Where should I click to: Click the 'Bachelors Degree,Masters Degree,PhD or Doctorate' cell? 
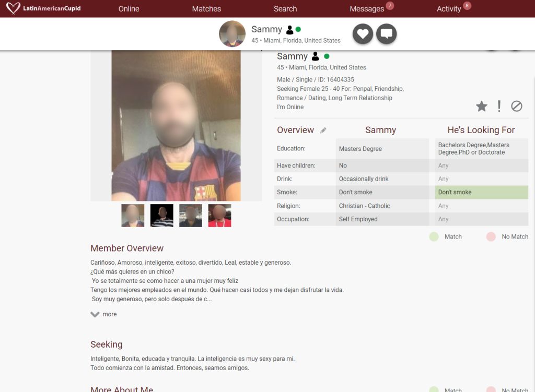[481, 149]
